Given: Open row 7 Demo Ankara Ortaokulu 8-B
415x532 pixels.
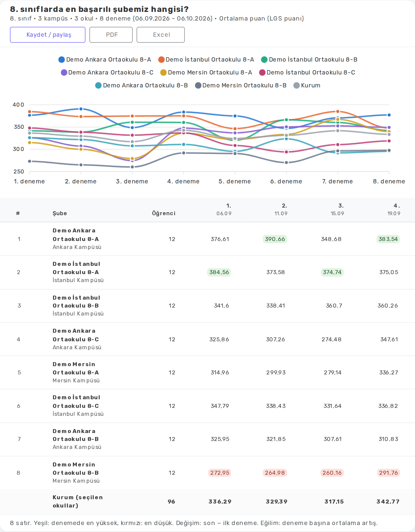Looking at the screenshot, I should point(207,439).
